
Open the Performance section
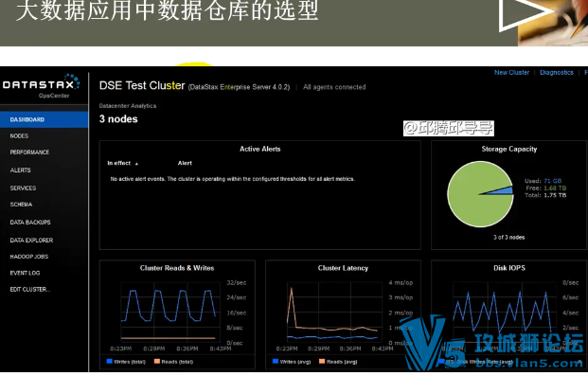[29, 152]
